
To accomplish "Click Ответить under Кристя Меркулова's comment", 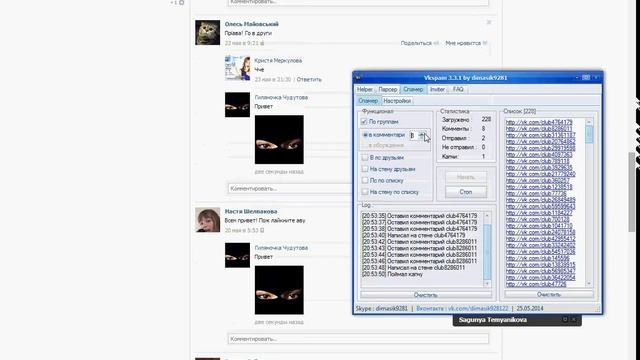I will [309, 80].
